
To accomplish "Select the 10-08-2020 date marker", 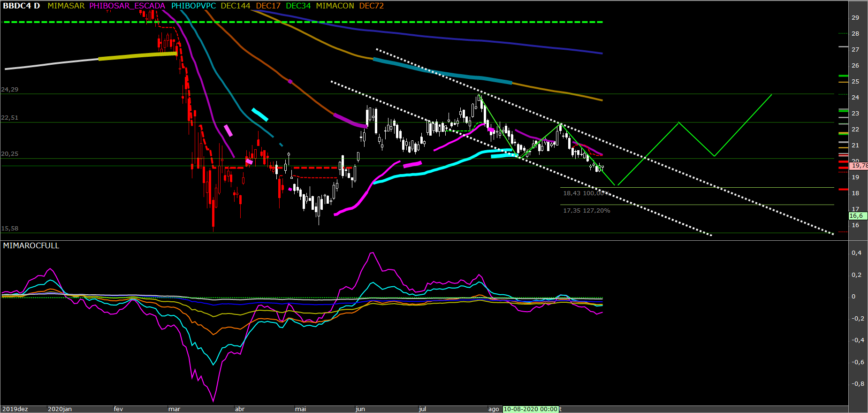I will coord(530,409).
